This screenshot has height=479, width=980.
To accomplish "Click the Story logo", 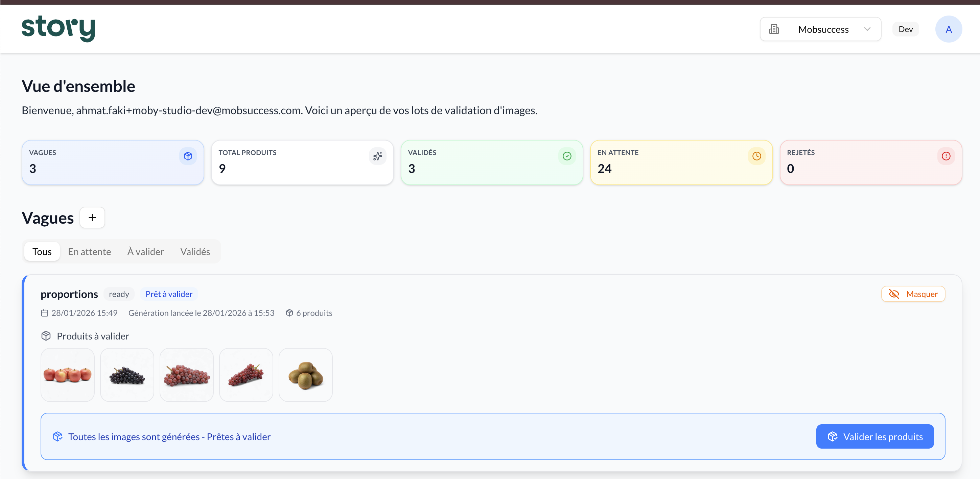I will 58,28.
